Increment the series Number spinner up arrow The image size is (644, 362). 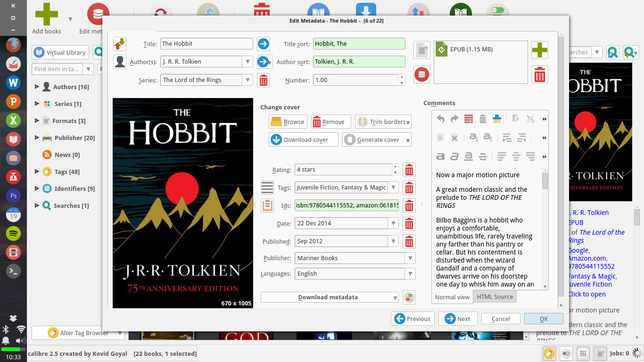tap(402, 77)
